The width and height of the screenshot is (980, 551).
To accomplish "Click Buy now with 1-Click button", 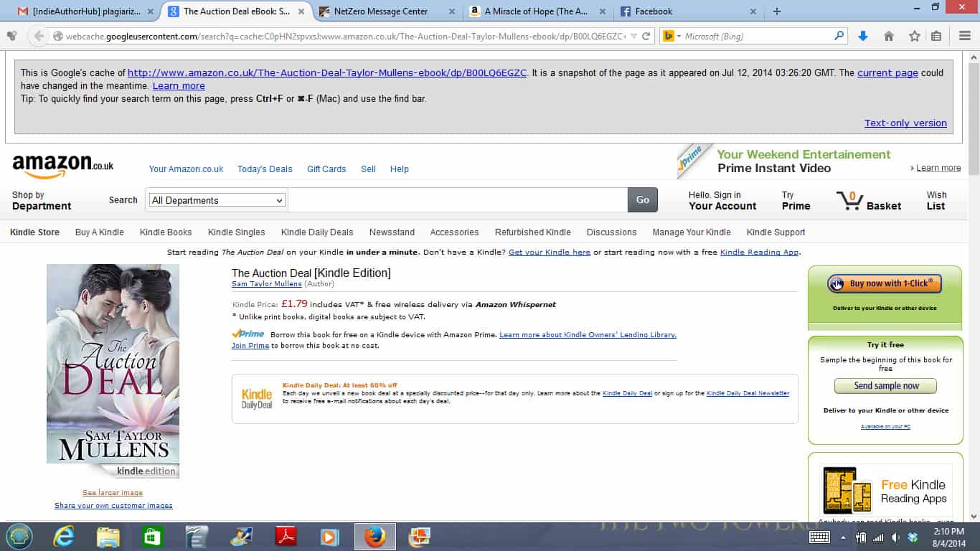I will [885, 283].
